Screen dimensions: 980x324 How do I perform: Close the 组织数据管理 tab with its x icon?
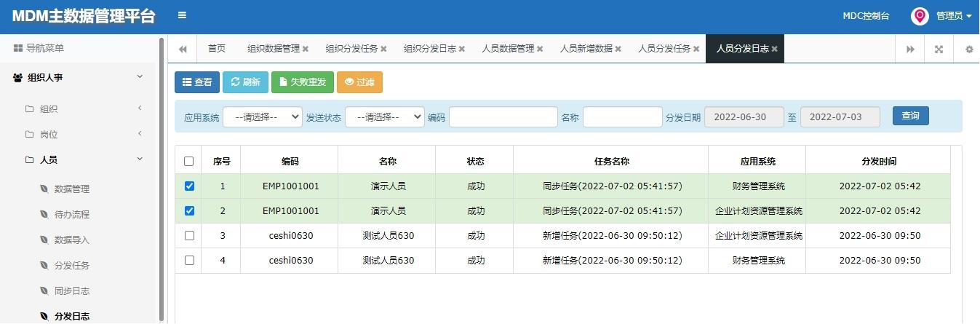(306, 49)
